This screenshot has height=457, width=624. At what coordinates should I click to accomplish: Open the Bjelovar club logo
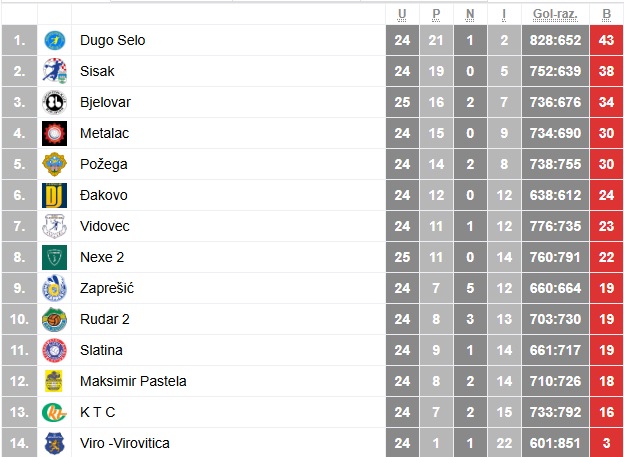(x=55, y=102)
